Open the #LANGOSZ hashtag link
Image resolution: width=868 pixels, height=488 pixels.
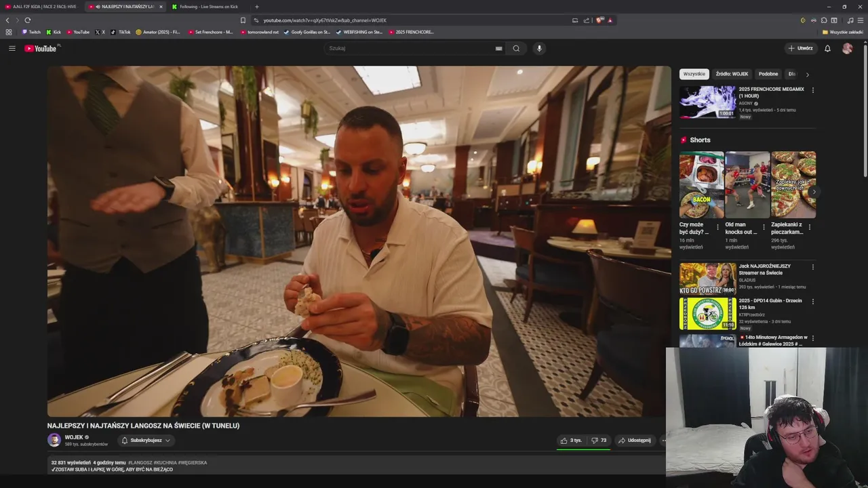click(140, 462)
